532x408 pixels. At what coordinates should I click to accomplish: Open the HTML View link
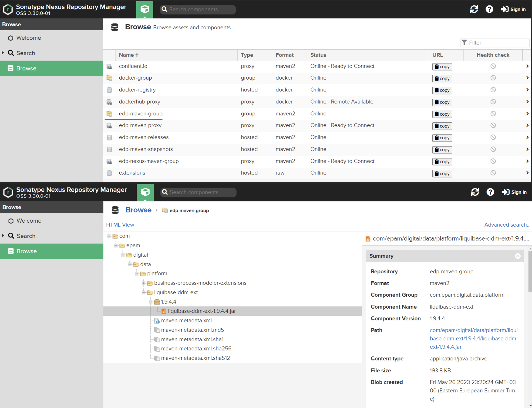pyautogui.click(x=120, y=225)
